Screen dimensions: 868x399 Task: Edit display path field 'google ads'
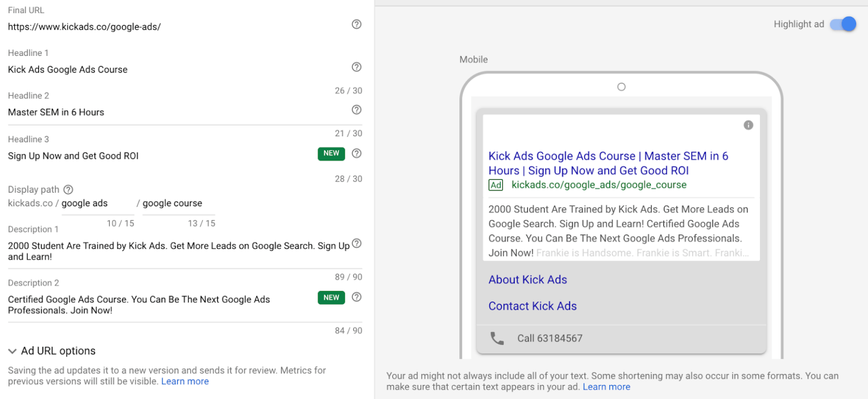pos(98,203)
